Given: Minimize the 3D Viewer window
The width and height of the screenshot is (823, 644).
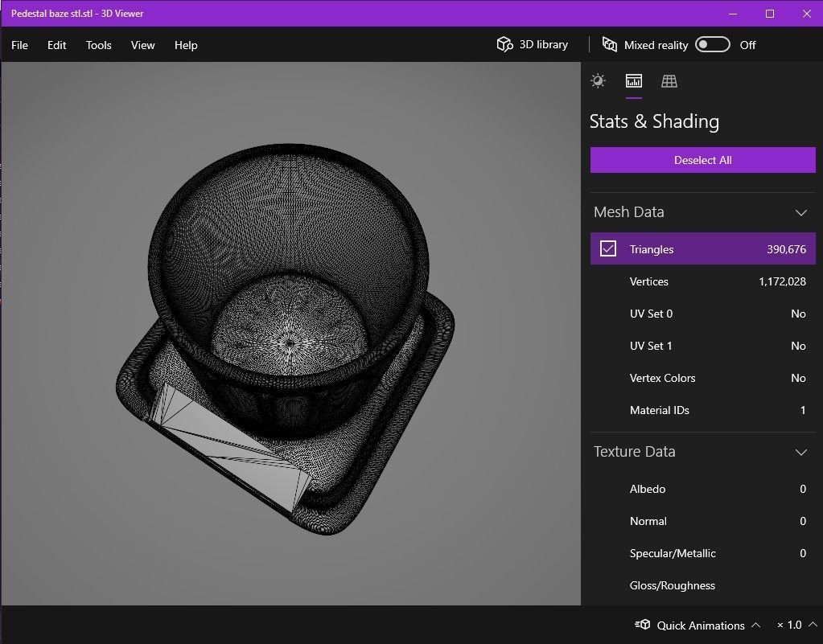Looking at the screenshot, I should tap(733, 14).
